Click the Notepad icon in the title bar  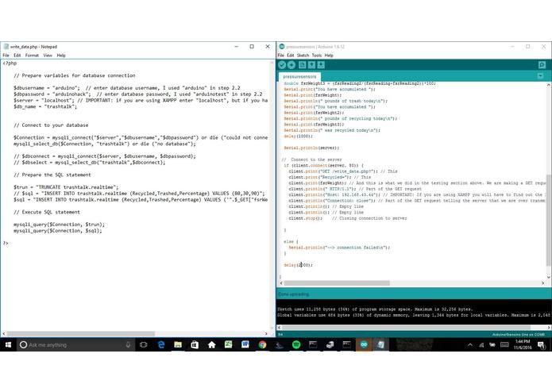tap(6, 46)
